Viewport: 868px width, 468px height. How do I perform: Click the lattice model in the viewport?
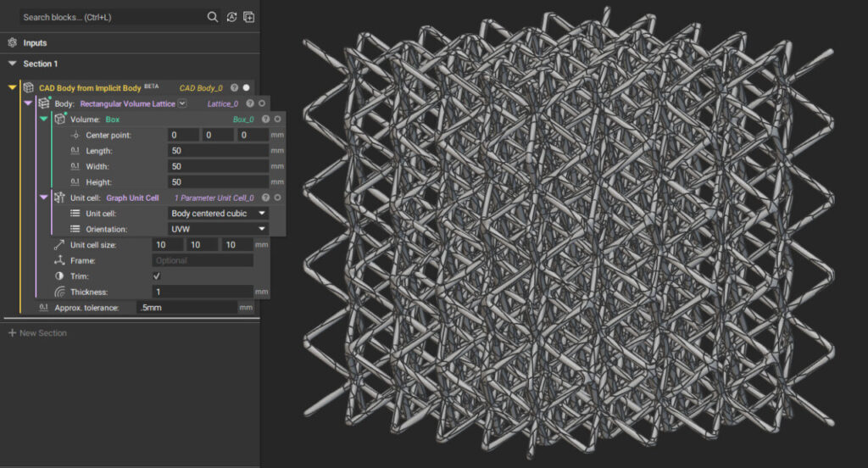coord(567,232)
